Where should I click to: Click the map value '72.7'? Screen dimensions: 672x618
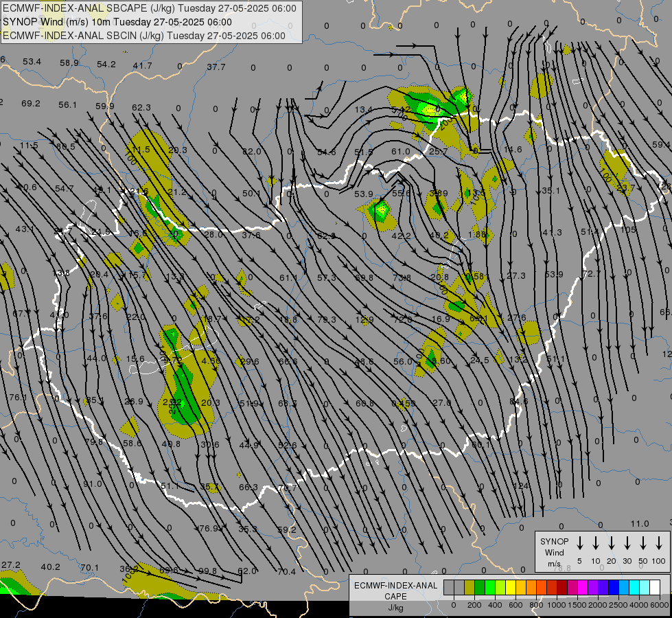[x=592, y=273]
